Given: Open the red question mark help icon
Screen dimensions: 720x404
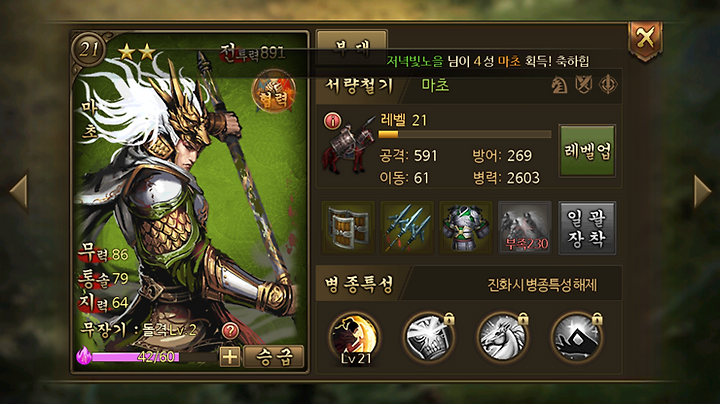Looking at the screenshot, I should (x=230, y=331).
